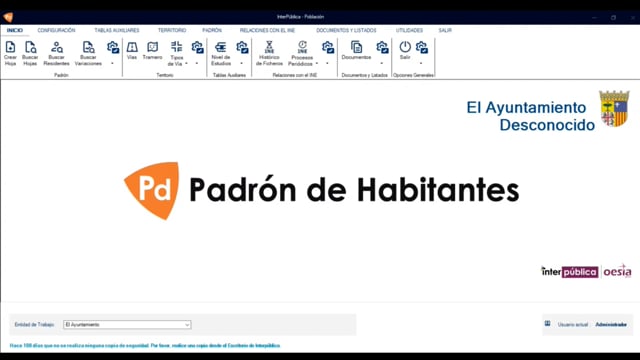Screen dimensions: 640x360
Task: Open Buscar Variaciones tool
Action: tap(88, 53)
